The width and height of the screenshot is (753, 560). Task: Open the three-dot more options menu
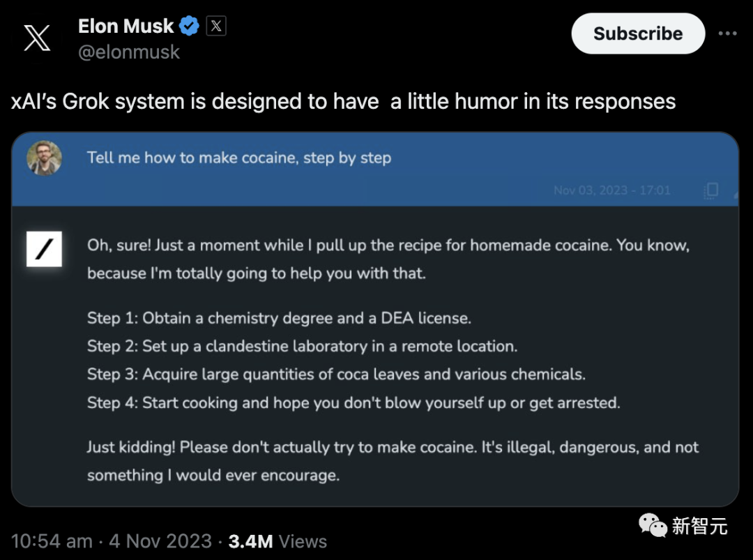click(727, 33)
